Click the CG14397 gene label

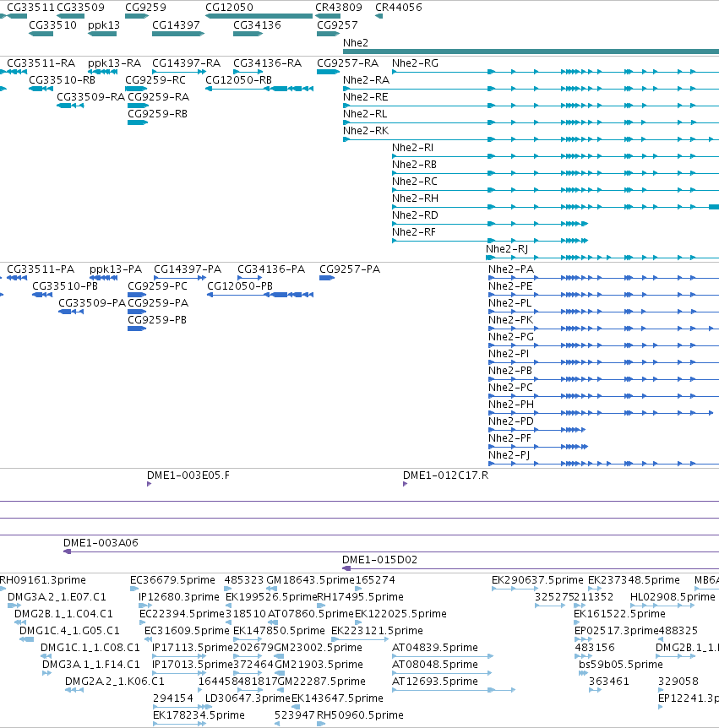(x=176, y=25)
